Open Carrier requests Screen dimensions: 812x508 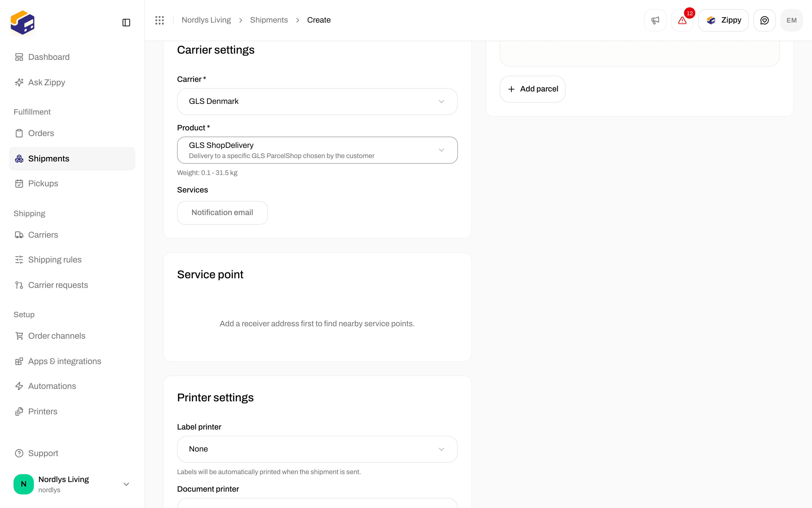(x=72, y=285)
